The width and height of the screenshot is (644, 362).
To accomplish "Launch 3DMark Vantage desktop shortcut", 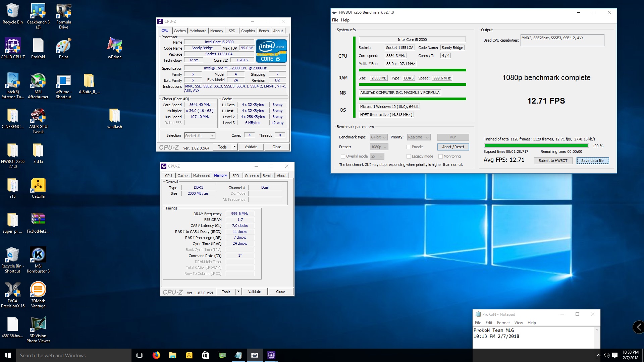I will click(x=38, y=295).
